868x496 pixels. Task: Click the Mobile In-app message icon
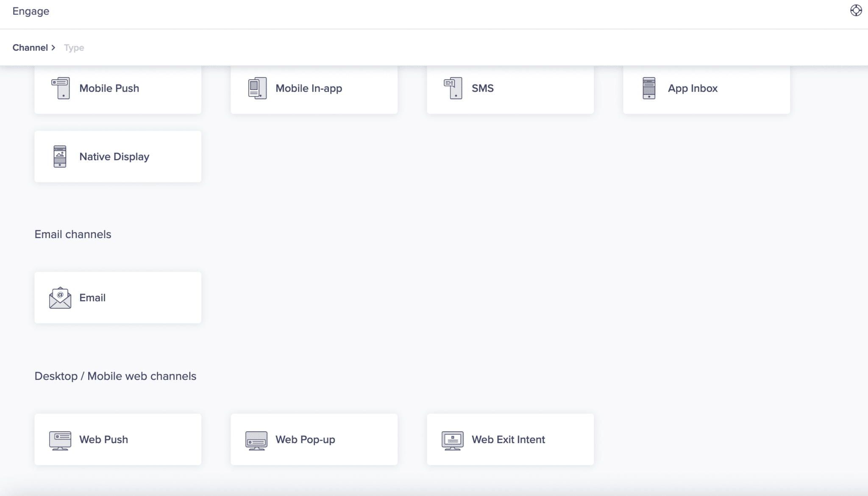[x=257, y=88]
